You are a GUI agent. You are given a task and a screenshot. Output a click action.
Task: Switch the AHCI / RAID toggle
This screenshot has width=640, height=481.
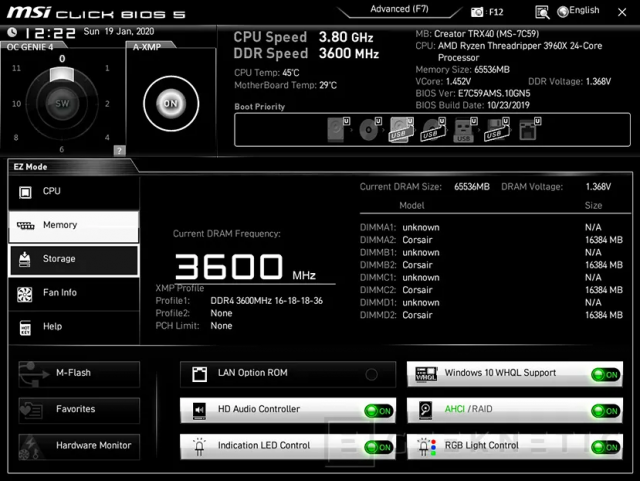click(x=604, y=410)
